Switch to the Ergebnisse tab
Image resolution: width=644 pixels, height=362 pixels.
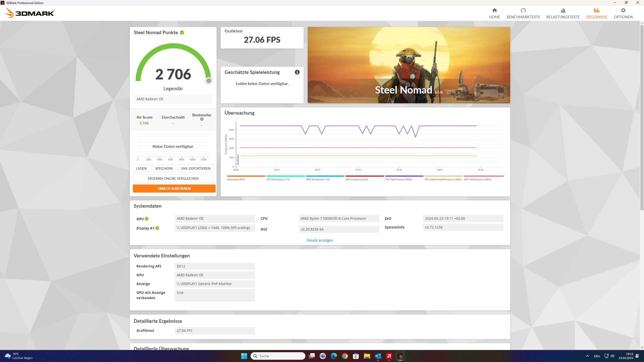[596, 13]
